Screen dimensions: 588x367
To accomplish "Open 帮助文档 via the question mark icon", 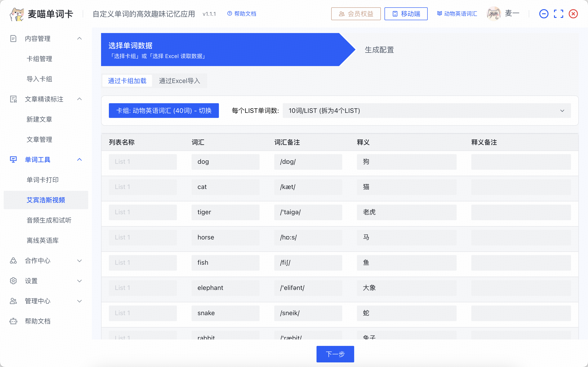I will 229,14.
